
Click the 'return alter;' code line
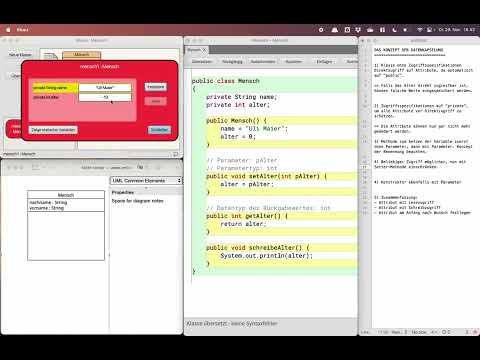pos(243,224)
